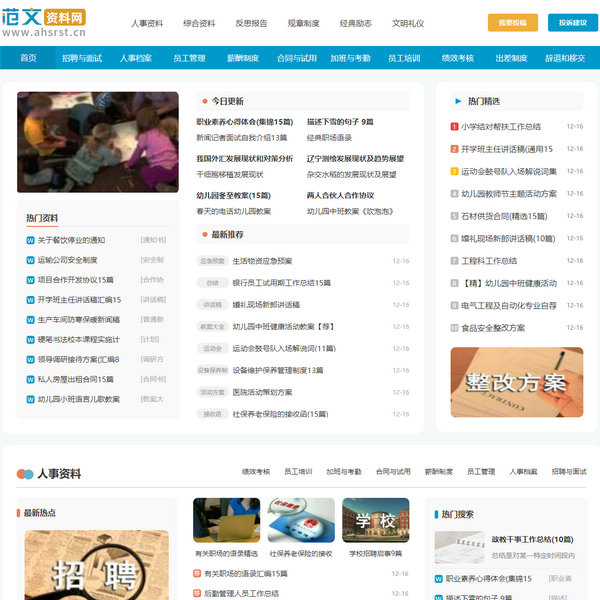Open 反思报告 in the top menu
The image size is (600, 600).
point(251,23)
